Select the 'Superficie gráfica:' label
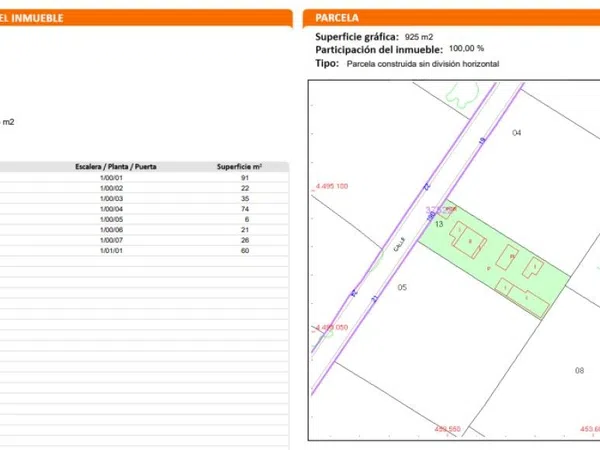The image size is (600, 450). (x=357, y=37)
